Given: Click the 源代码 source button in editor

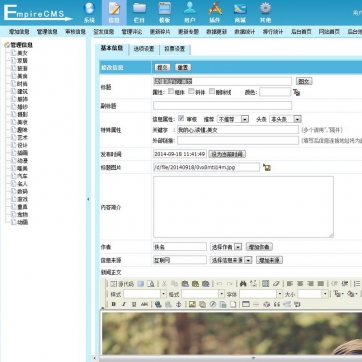Looking at the screenshot, I should coord(122,284).
